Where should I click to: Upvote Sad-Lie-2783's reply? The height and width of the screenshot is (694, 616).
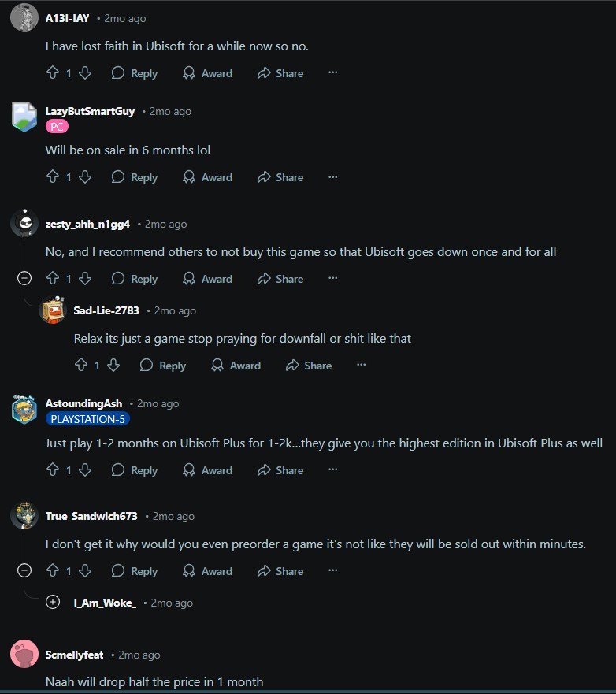click(x=81, y=366)
